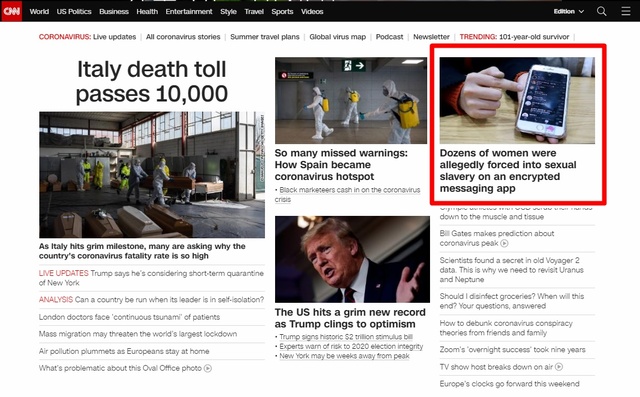The image size is (640, 397).
Task: Play the Bill Gates prediction video icon
Action: [x=504, y=244]
